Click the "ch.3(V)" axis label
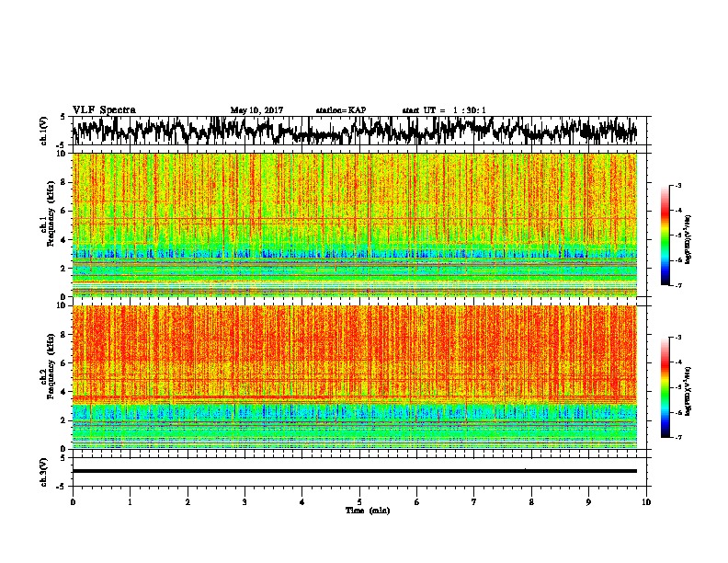The height and width of the screenshot is (563, 728). 44,472
